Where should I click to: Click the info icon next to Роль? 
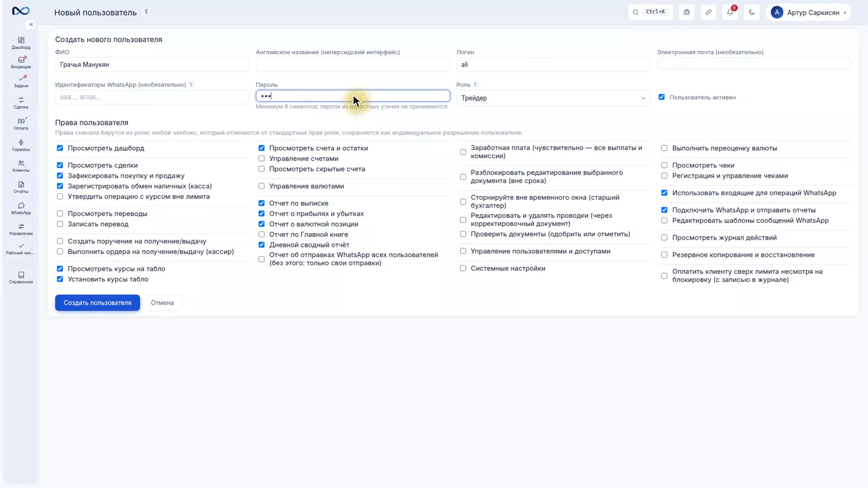475,85
